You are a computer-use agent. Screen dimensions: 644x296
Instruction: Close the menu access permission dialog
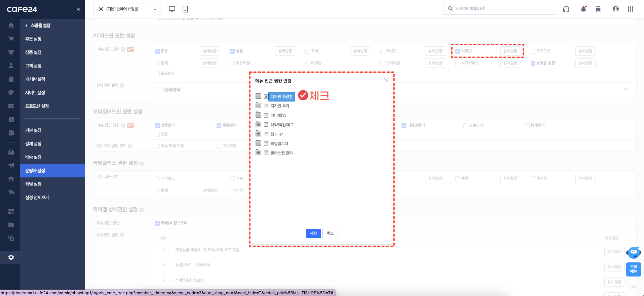click(x=386, y=80)
